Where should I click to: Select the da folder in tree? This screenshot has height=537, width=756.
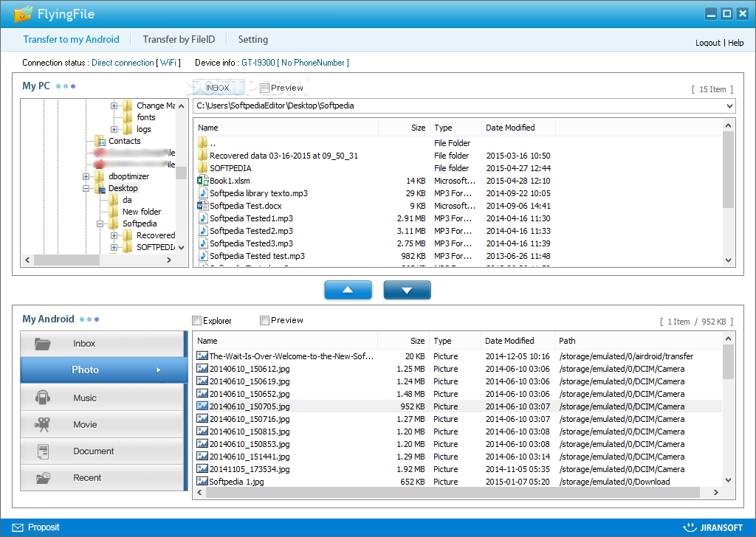[127, 200]
